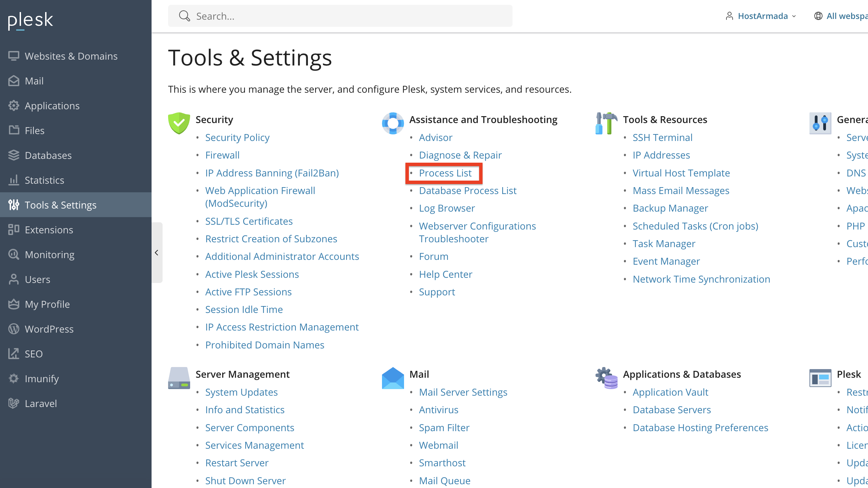Screen dimensions: 868x488
Task: Click the Plesk section window icon
Action: point(820,378)
